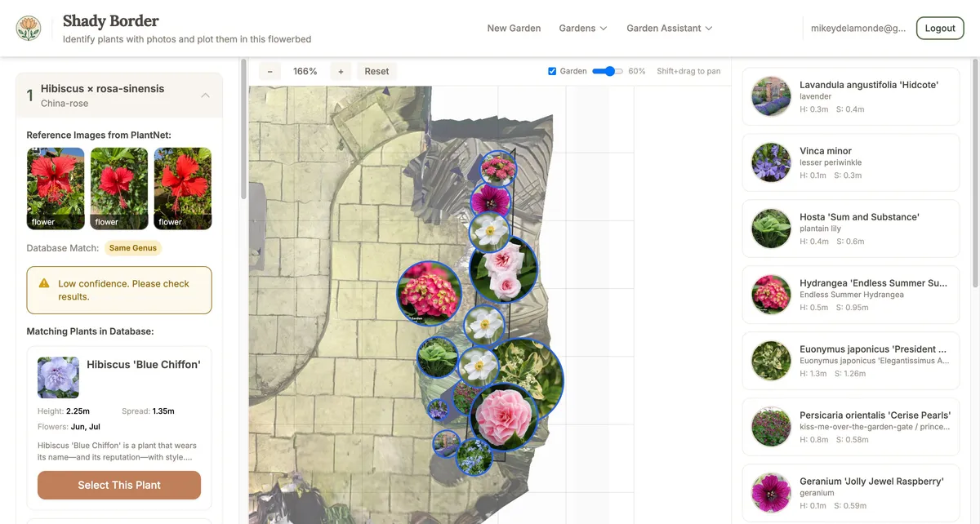Click the green foliage plant marker on the map
The width and height of the screenshot is (980, 524).
coord(438,354)
